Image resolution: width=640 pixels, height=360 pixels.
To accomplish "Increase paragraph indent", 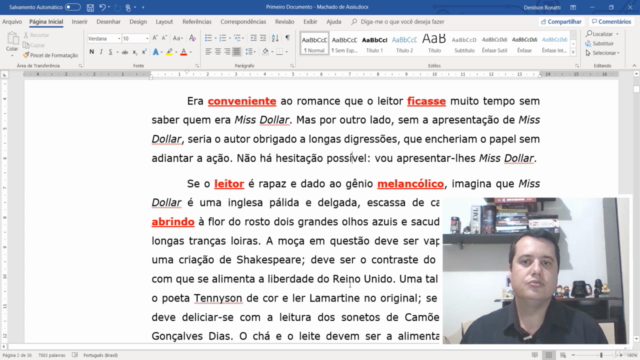I will pyautogui.click(x=263, y=38).
